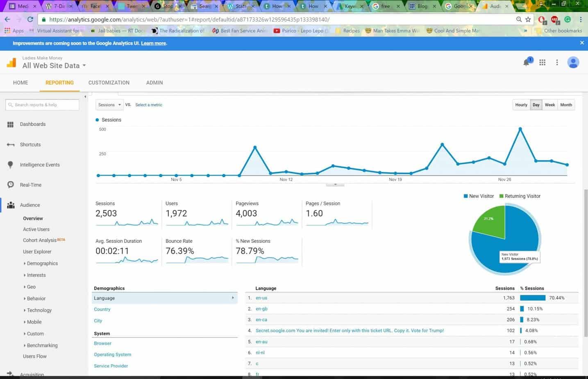Screen dimensions: 588x379
Task: Open the three-dot account options menu
Action: click(x=557, y=62)
